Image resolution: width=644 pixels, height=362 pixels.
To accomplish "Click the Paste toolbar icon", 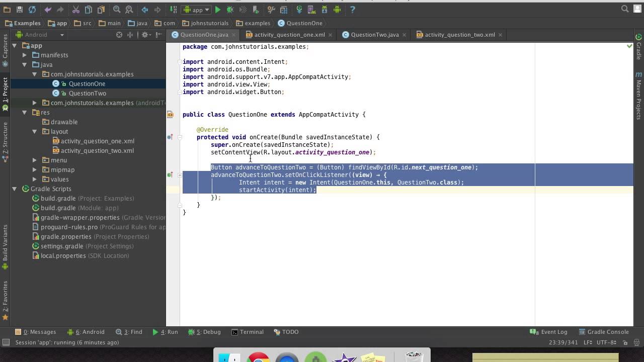I will (x=101, y=10).
